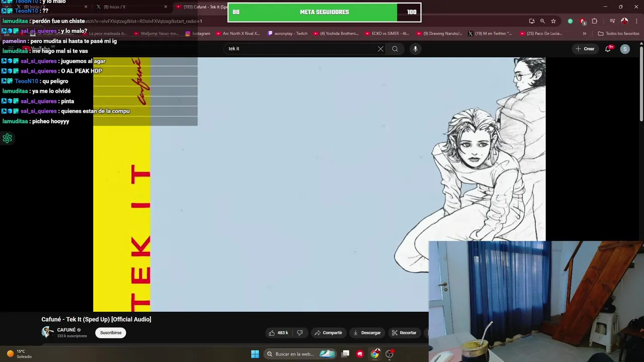Subscribe with the Suscribirse button
The image size is (644, 362).
(x=111, y=333)
